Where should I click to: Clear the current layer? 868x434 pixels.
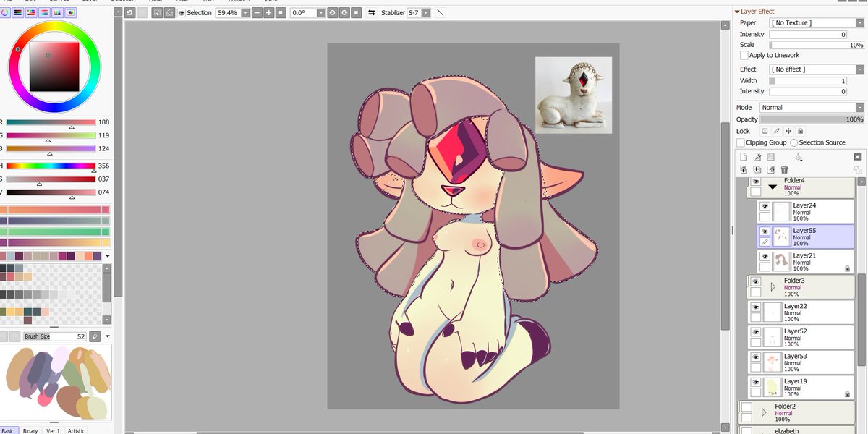(771, 169)
